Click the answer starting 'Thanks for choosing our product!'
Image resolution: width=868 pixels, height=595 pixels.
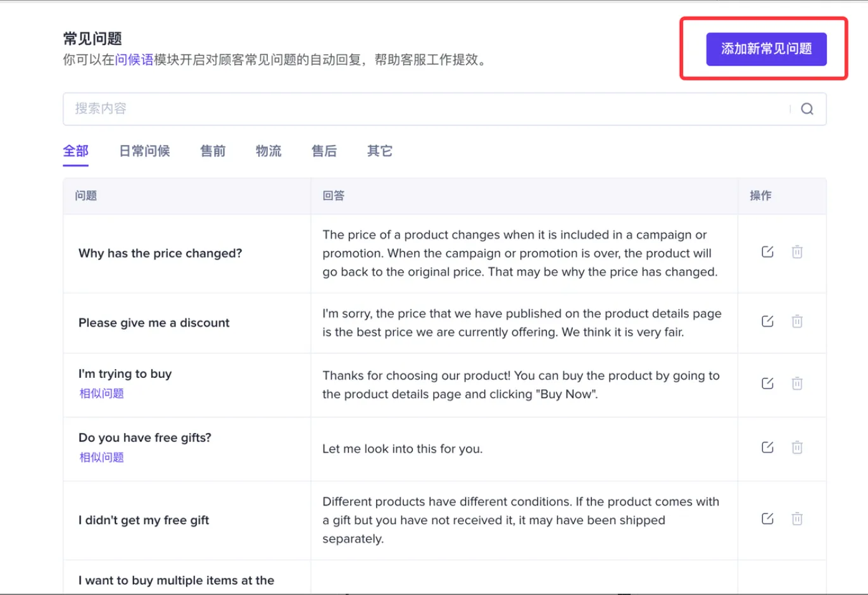pos(521,385)
